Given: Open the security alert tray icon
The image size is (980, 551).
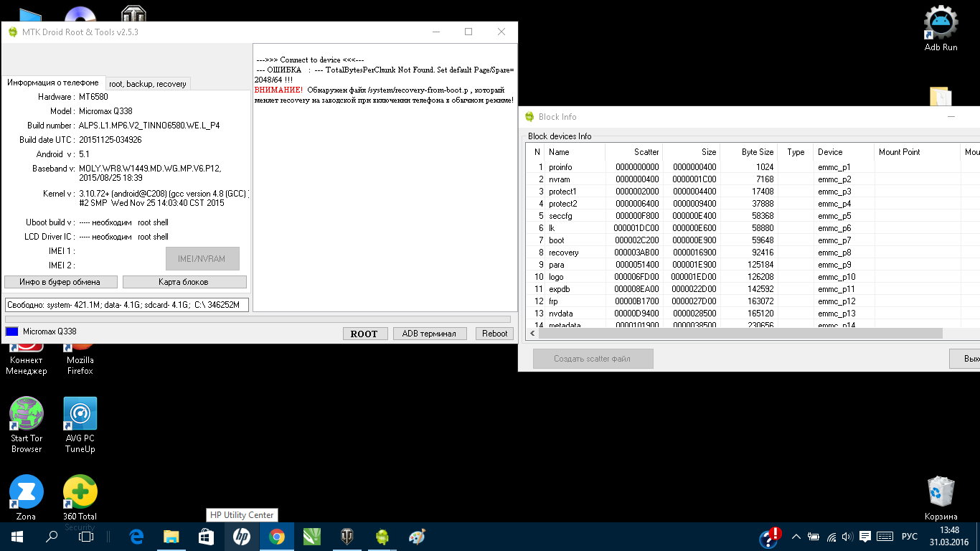Looking at the screenshot, I should tap(771, 537).
